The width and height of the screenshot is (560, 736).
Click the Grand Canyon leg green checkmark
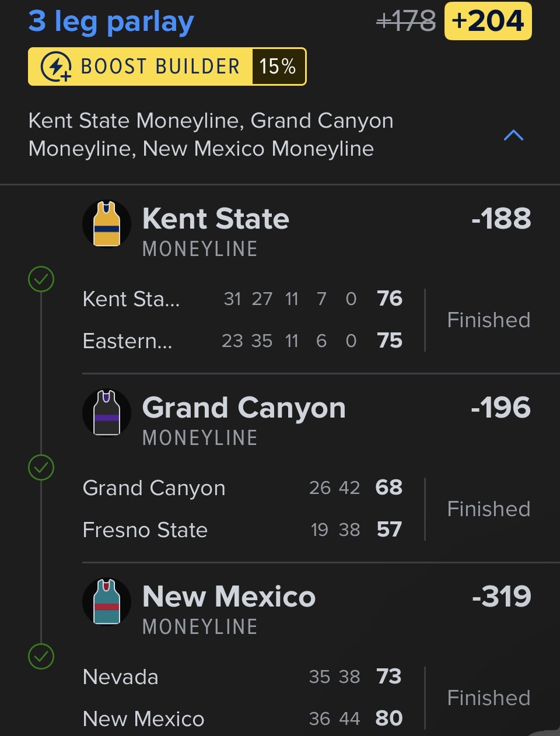tap(41, 468)
